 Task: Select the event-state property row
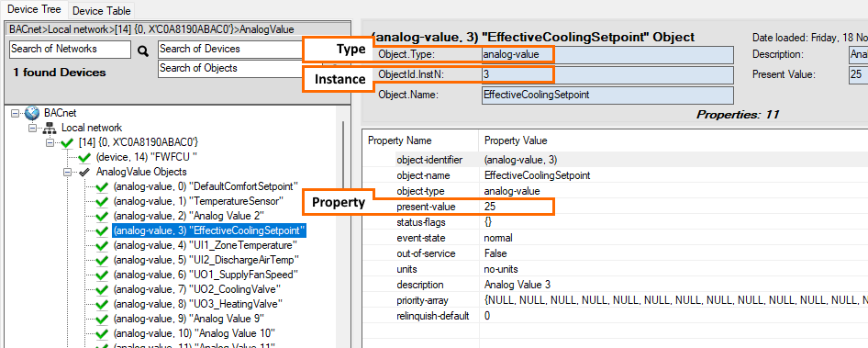pyautogui.click(x=615, y=238)
